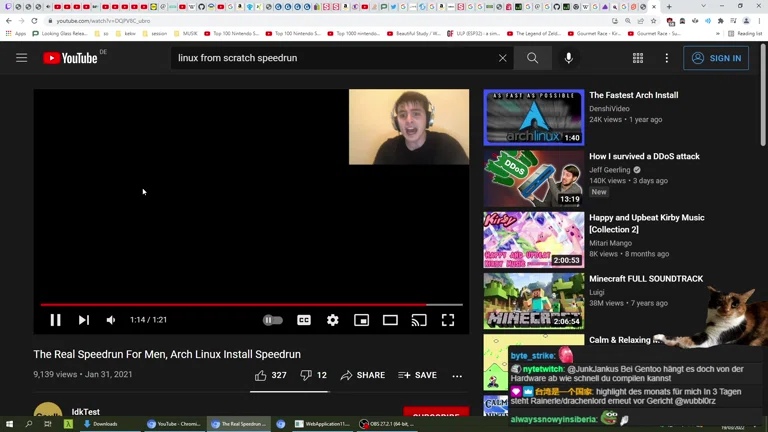This screenshot has height=432, width=768.
Task: Open The Fastest Arch Install thumbnail
Action: point(534,118)
